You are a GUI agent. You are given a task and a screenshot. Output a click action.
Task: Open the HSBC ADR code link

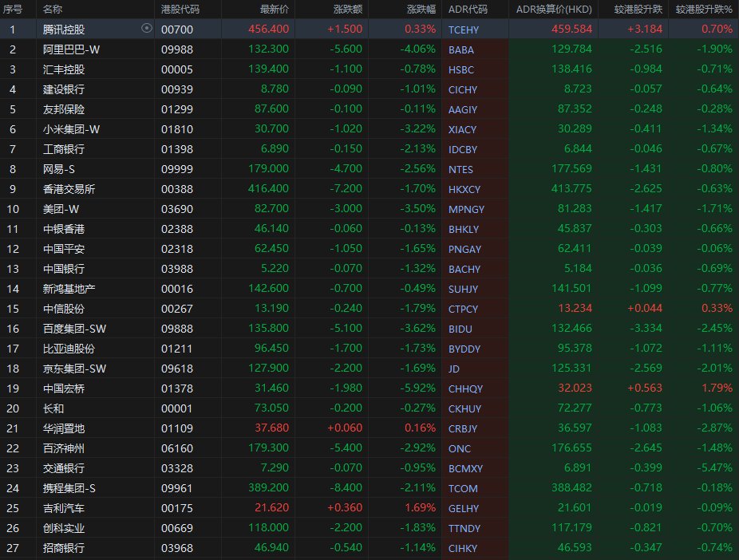click(x=461, y=69)
